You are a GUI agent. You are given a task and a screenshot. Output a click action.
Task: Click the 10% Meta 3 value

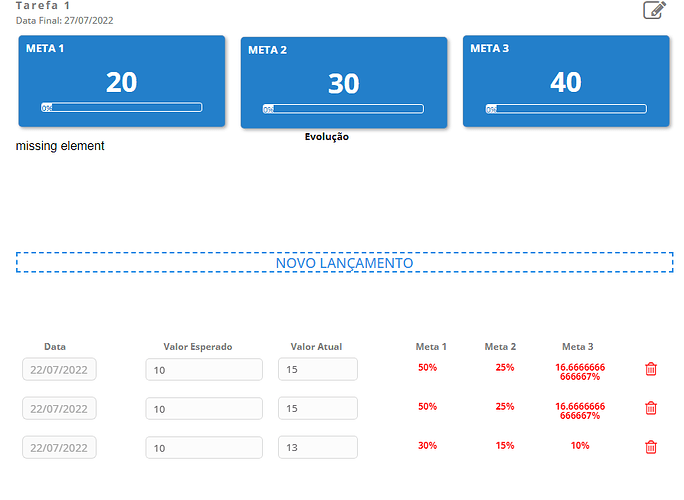coord(580,445)
